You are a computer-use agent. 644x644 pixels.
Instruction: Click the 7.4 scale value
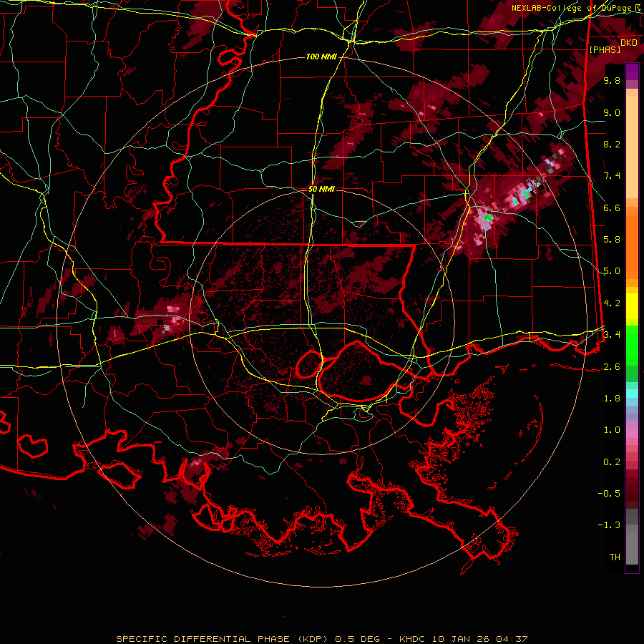(612, 176)
